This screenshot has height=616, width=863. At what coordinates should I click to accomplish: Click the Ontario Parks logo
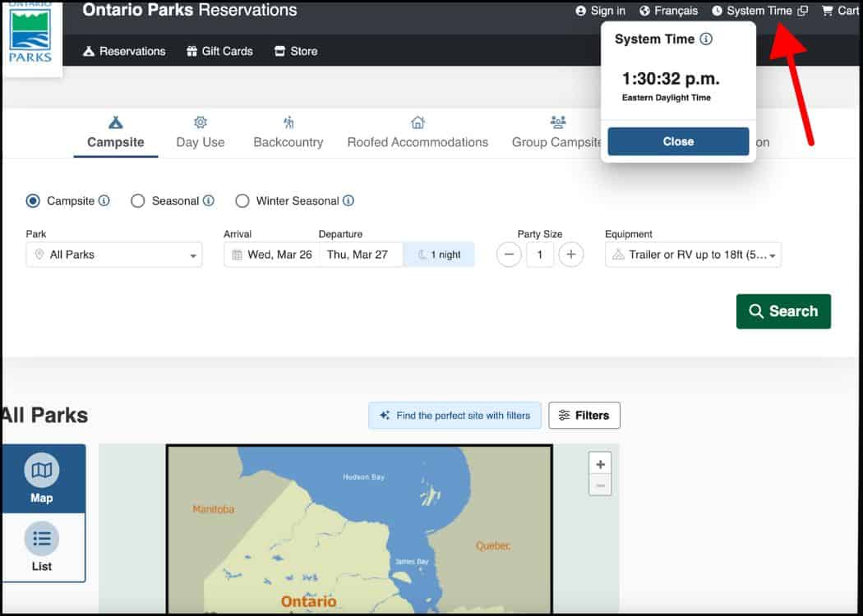tap(31, 34)
